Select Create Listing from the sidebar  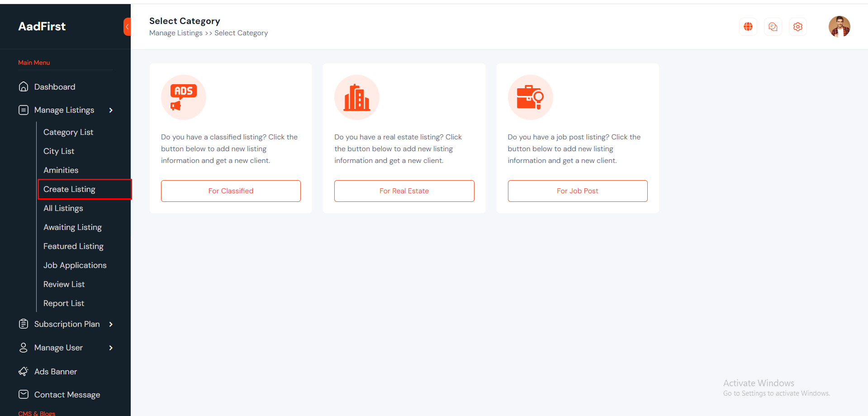[x=70, y=189]
